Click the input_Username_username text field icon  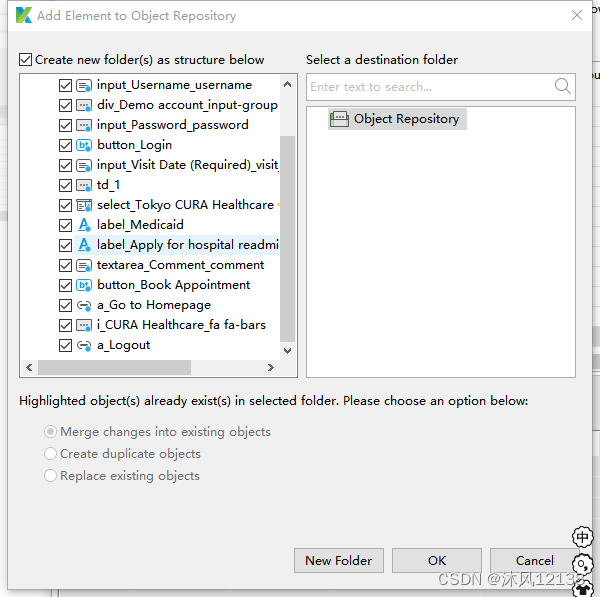point(84,85)
